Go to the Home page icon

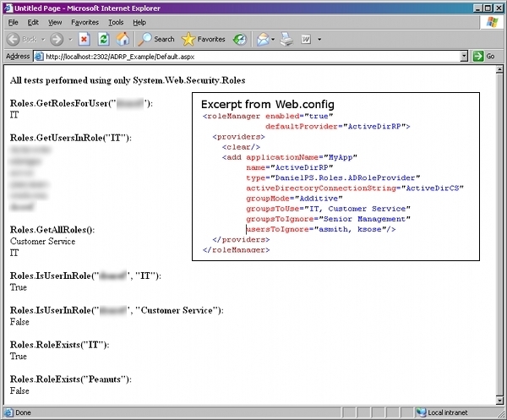[123, 40]
